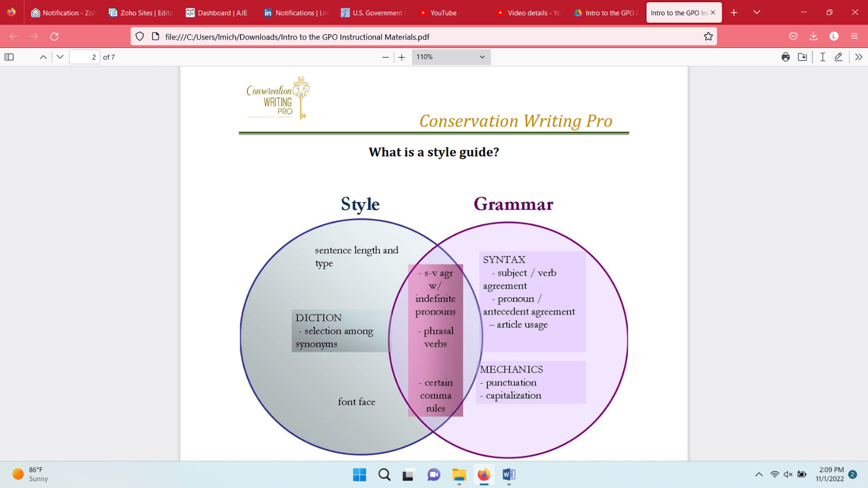Open Microsoft Word from the taskbar
Image resolution: width=868 pixels, height=488 pixels.
click(x=508, y=474)
